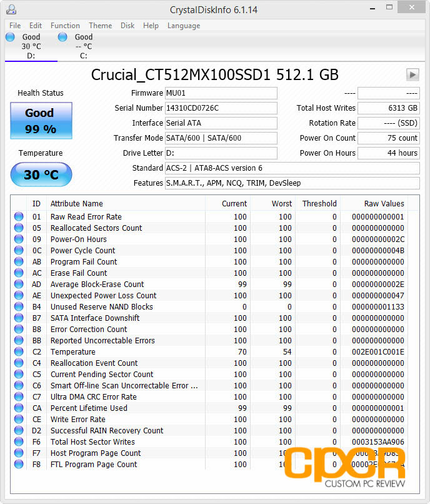This screenshot has width=430, height=504.
Task: Click the status icon for Average Block-Erase Count
Action: pos(19,284)
